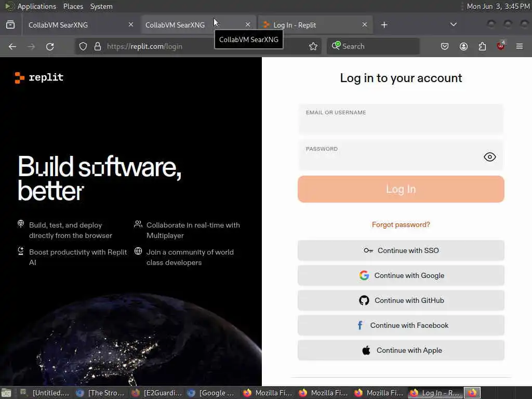Open the tracking protection shield icon
The height and width of the screenshot is (399, 532).
tap(83, 46)
